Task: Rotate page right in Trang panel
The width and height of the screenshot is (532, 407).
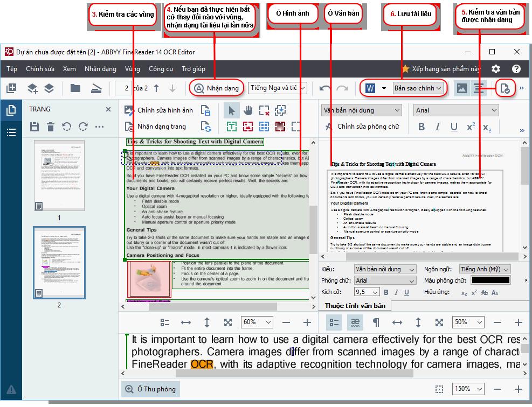Action: 83,127
